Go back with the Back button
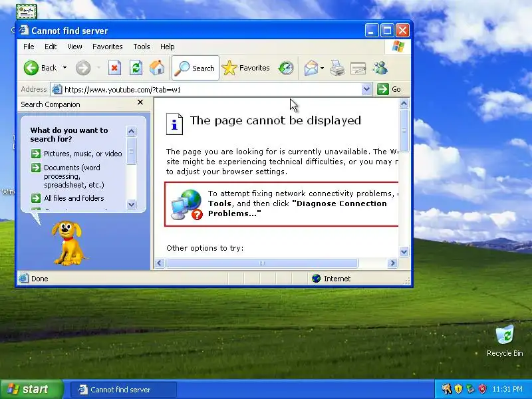Viewport: 532px width, 399px height. pos(40,68)
